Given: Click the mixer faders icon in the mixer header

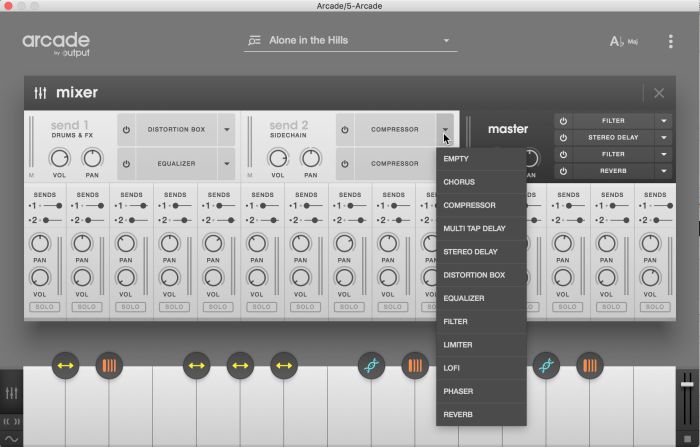Looking at the screenshot, I should click(40, 93).
